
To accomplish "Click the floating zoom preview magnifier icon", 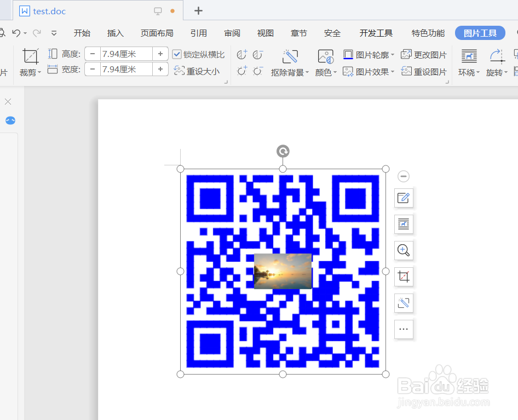I will click(404, 250).
